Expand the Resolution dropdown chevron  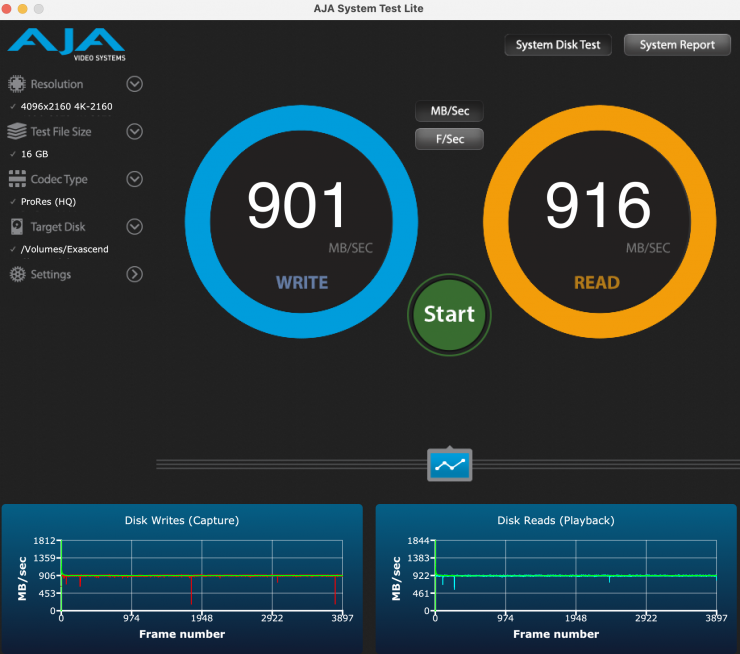click(x=134, y=84)
